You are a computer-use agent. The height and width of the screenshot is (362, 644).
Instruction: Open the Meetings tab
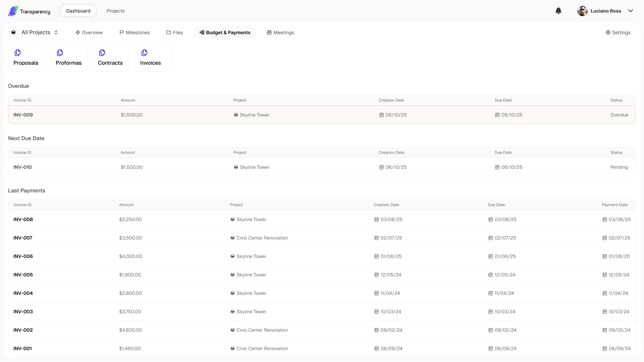click(280, 33)
